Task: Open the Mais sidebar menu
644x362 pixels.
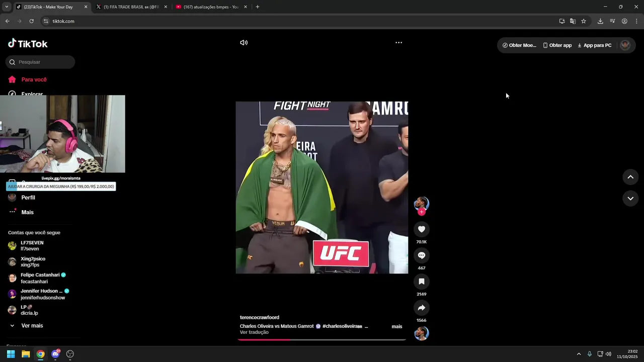Action: tap(27, 212)
